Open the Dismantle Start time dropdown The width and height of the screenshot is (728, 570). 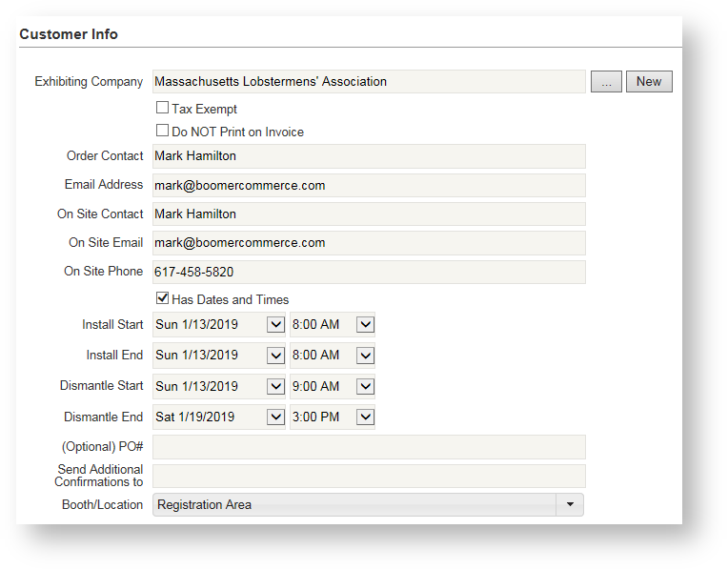[365, 387]
